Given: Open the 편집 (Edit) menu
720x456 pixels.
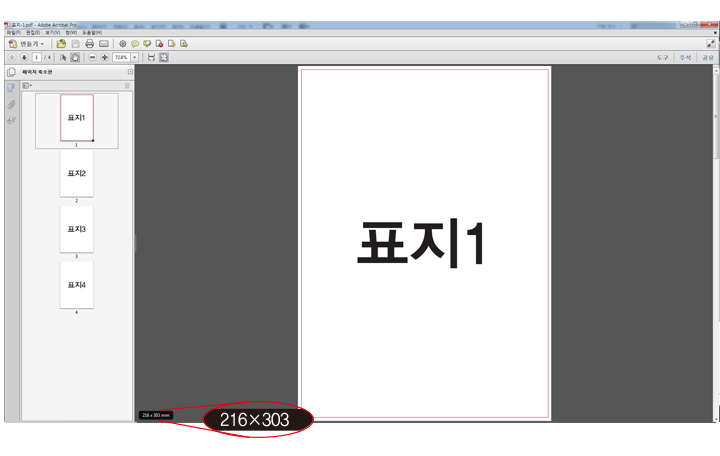Looking at the screenshot, I should (x=33, y=33).
